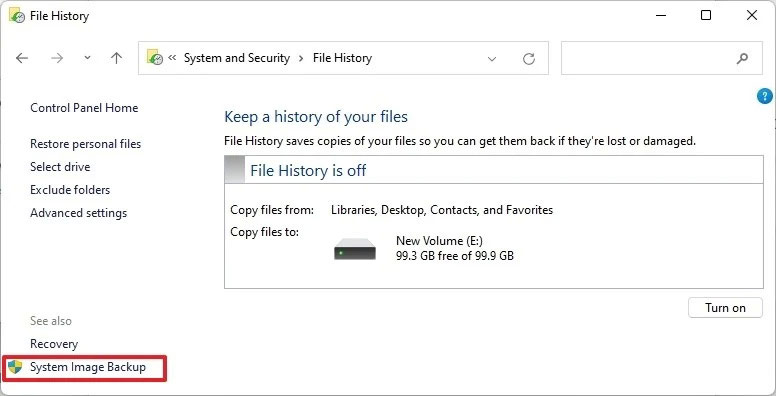776x396 pixels.
Task: Click the File History icon in address bar
Action: point(155,58)
